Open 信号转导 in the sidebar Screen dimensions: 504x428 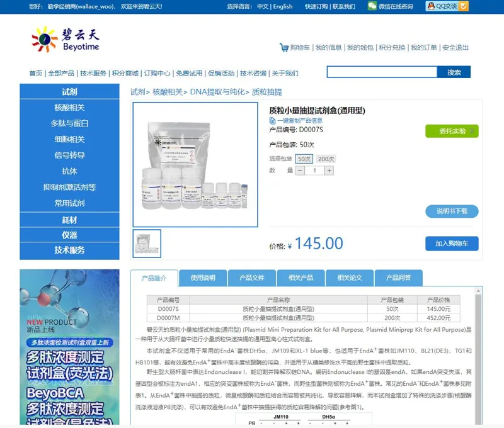click(69, 155)
